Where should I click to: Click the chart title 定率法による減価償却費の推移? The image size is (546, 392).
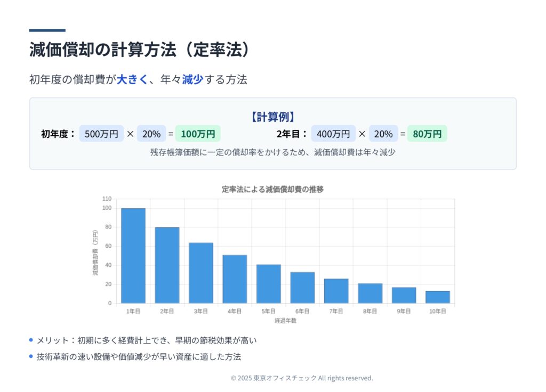272,190
